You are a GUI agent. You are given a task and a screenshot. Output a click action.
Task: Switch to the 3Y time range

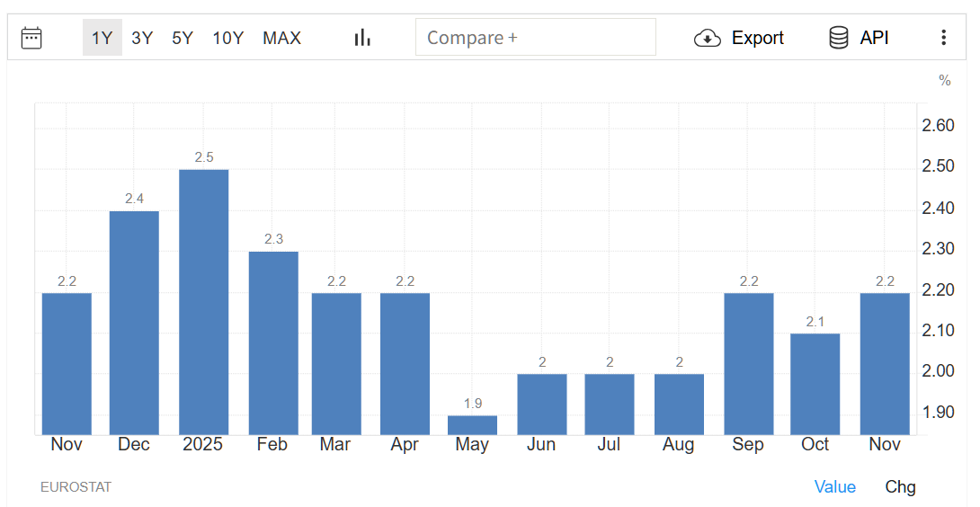click(x=142, y=38)
